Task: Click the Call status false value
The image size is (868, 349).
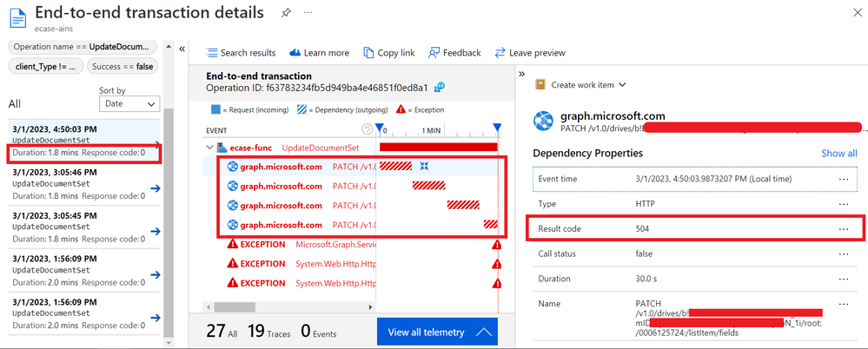Action: coord(644,254)
